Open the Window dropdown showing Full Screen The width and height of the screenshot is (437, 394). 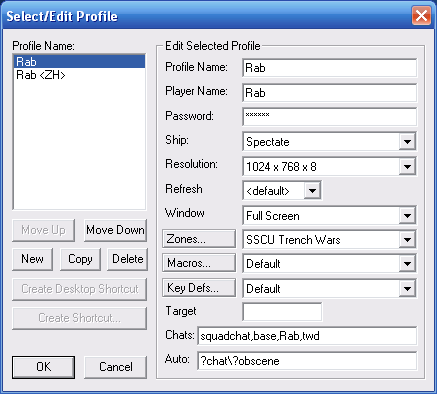pyautogui.click(x=407, y=216)
